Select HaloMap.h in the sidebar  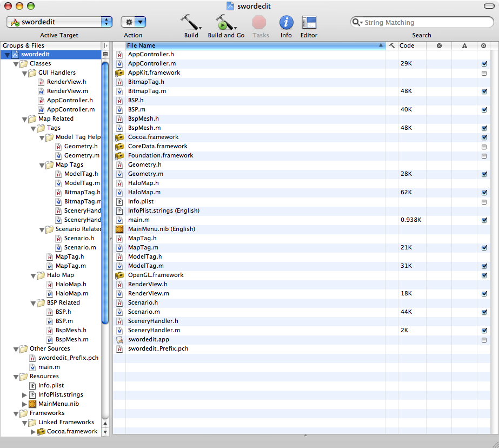(71, 284)
